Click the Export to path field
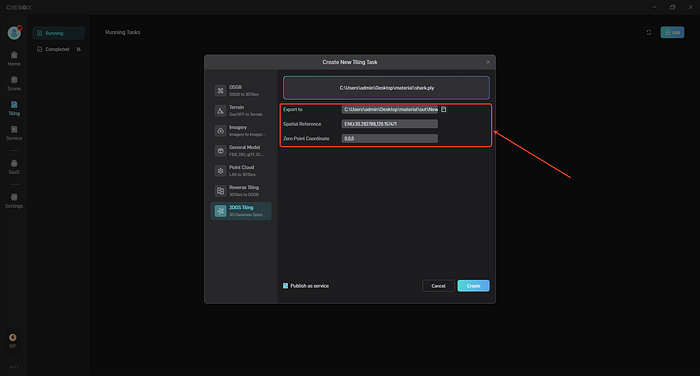This screenshot has width=700, height=376. click(390, 109)
